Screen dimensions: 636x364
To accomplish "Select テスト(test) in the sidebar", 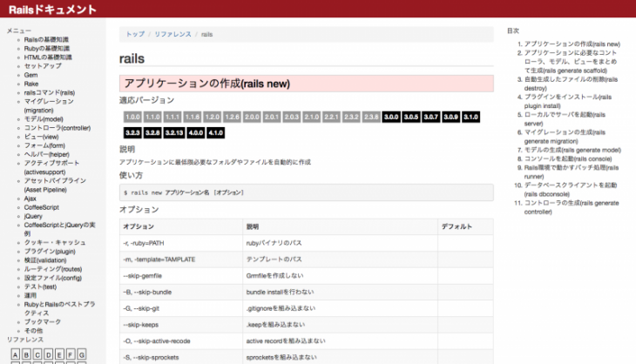I will (40, 286).
